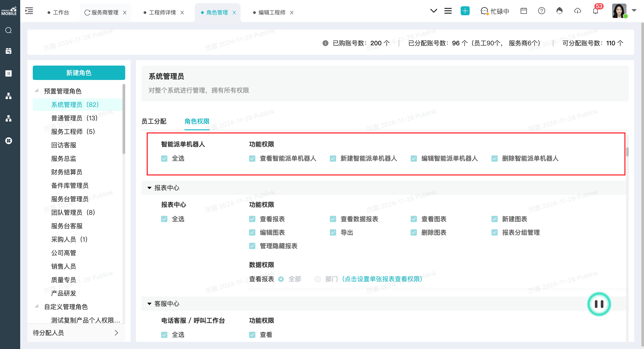Open the cloud download icon
Image resolution: width=644 pixels, height=349 pixels.
click(578, 11)
